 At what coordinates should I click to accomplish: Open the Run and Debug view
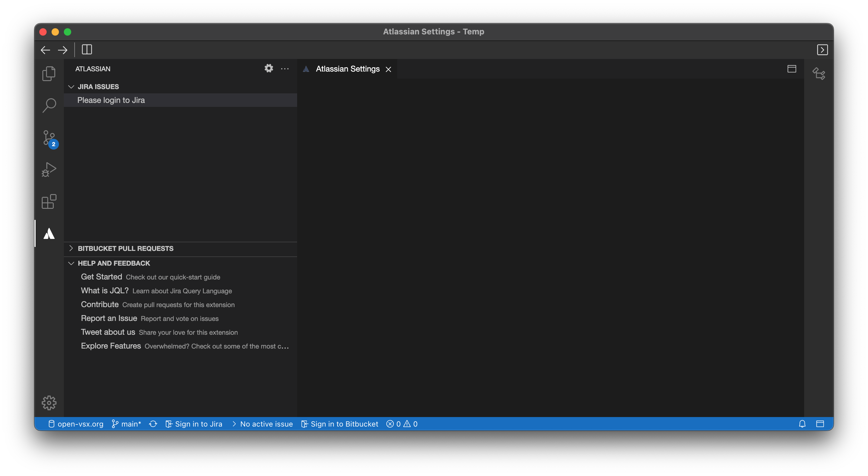click(x=49, y=169)
